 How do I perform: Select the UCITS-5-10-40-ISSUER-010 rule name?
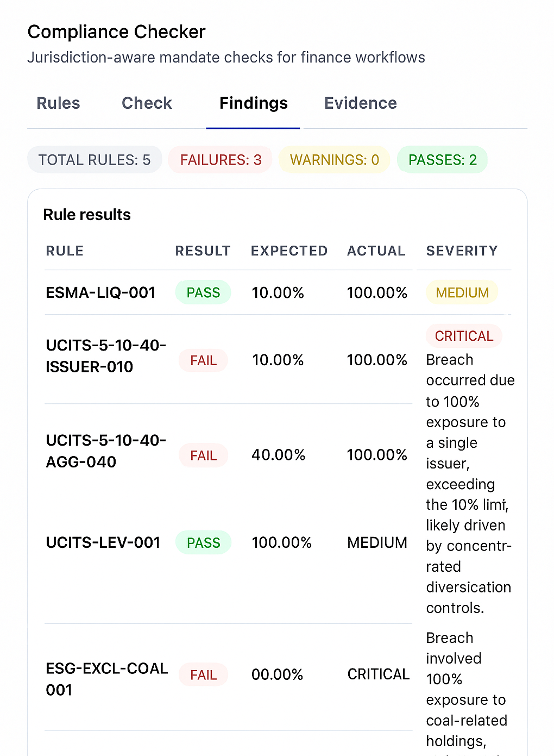click(x=106, y=356)
